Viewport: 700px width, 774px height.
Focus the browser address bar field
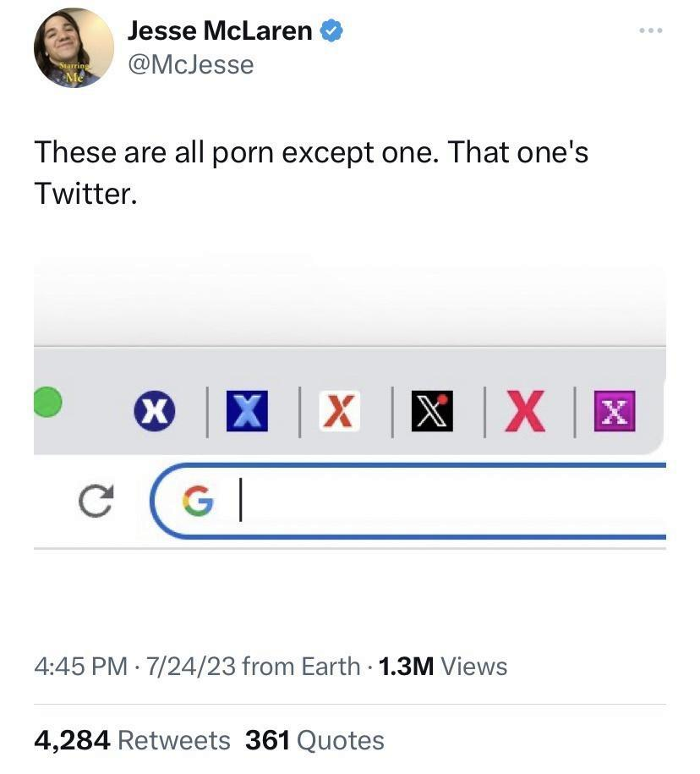(x=408, y=501)
